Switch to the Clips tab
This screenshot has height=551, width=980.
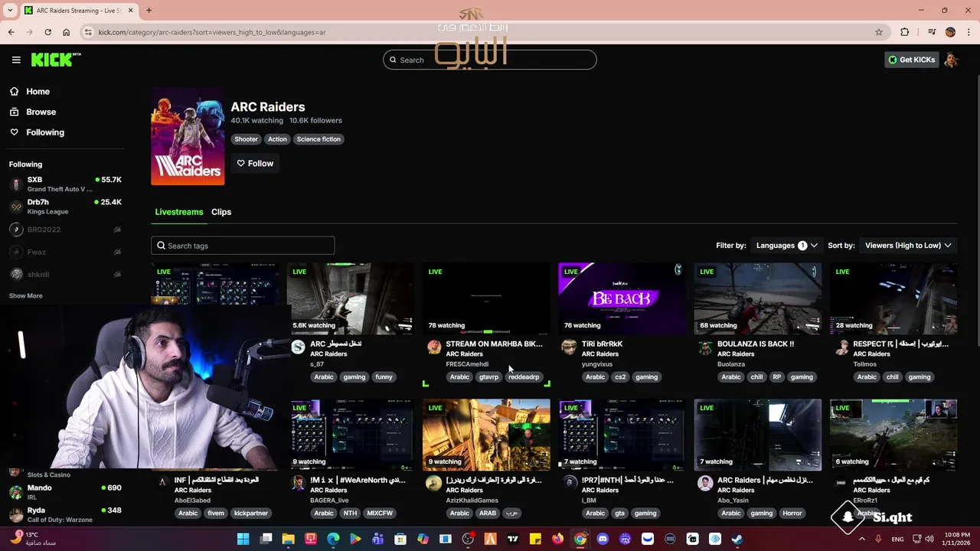tap(221, 212)
